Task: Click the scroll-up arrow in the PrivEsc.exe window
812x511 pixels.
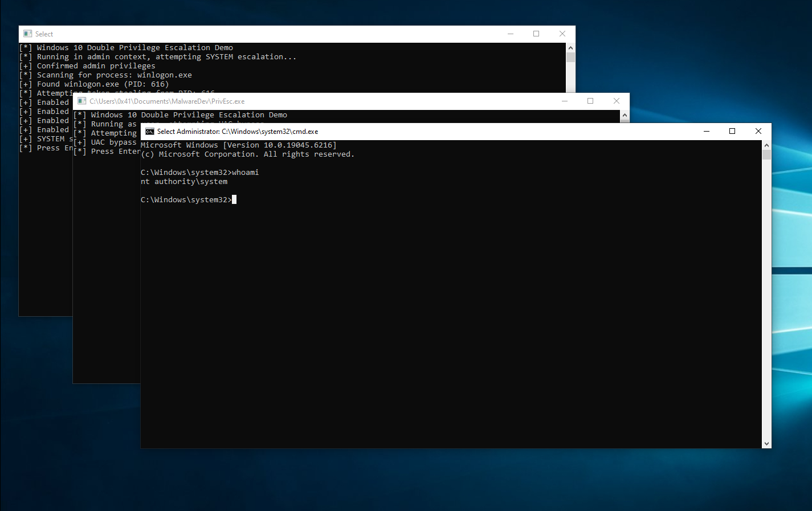Action: tap(625, 115)
